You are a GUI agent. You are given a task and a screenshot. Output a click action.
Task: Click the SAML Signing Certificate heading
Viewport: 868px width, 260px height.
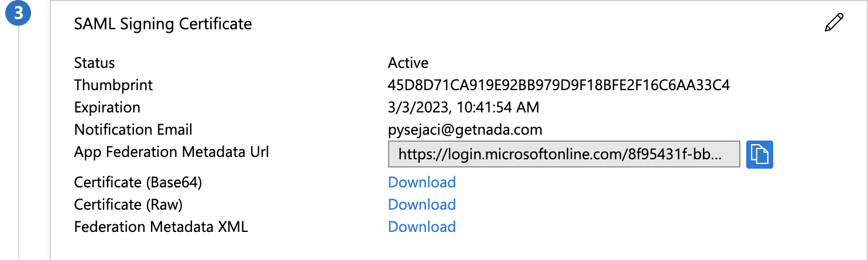(163, 24)
